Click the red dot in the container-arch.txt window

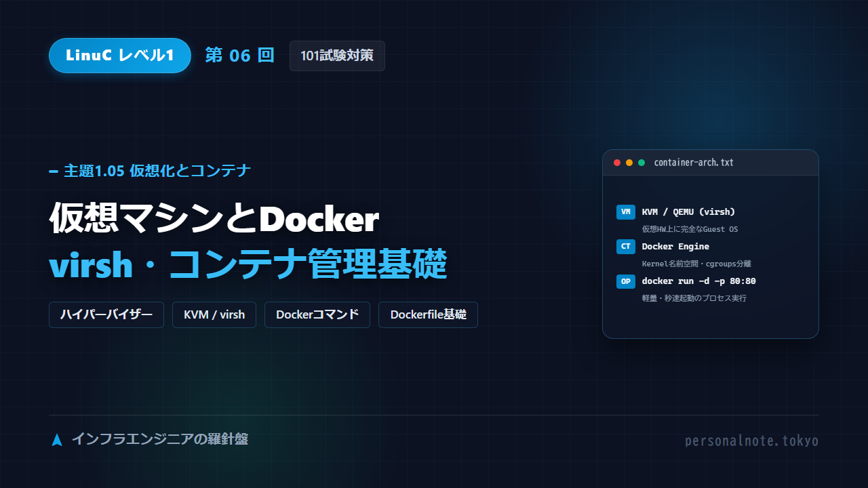pos(617,163)
